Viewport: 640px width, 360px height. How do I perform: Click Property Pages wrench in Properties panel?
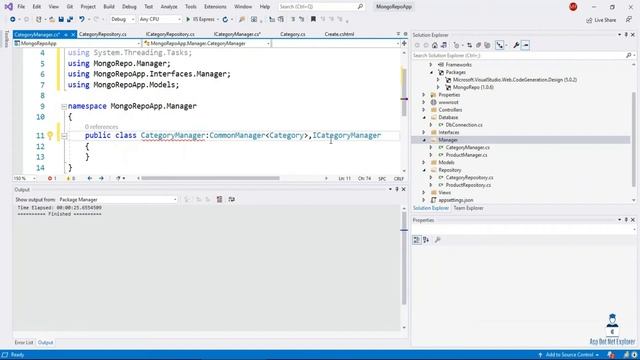[438, 240]
